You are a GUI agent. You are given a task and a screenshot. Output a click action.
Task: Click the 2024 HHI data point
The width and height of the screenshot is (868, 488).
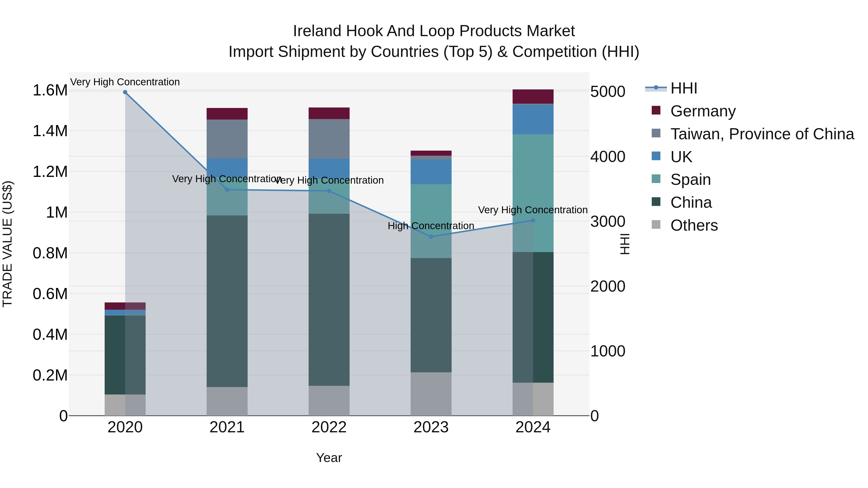533,221
